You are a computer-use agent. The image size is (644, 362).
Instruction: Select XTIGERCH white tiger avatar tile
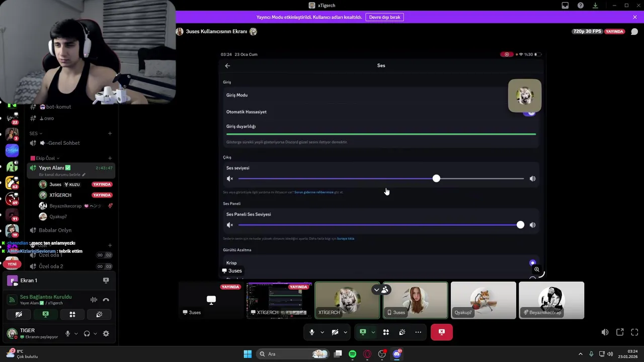347,300
